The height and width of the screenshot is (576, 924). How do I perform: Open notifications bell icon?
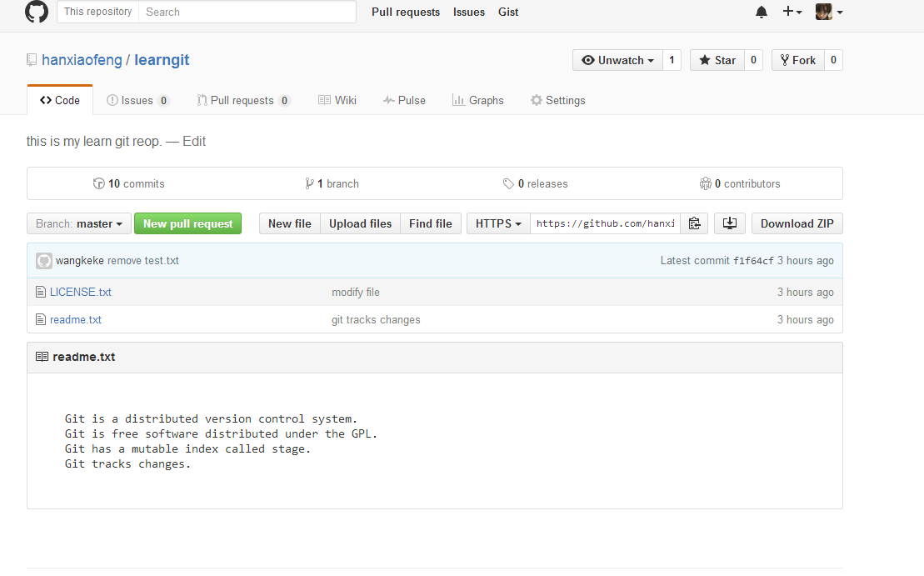(x=762, y=12)
